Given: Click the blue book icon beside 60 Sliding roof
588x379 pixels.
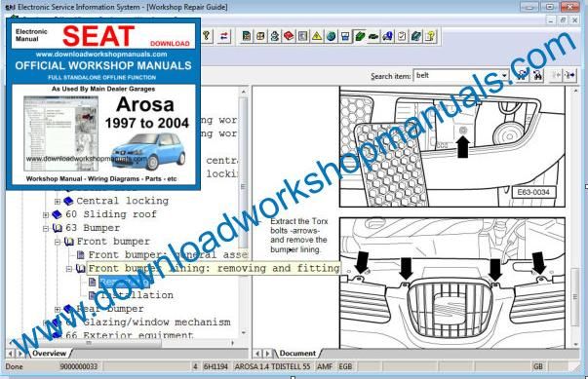Looking at the screenshot, I should click(57, 214).
